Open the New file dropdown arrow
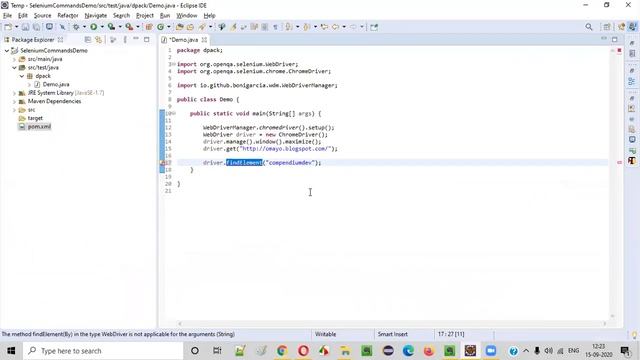Viewport: 640px width, 360px height. [x=16, y=27]
